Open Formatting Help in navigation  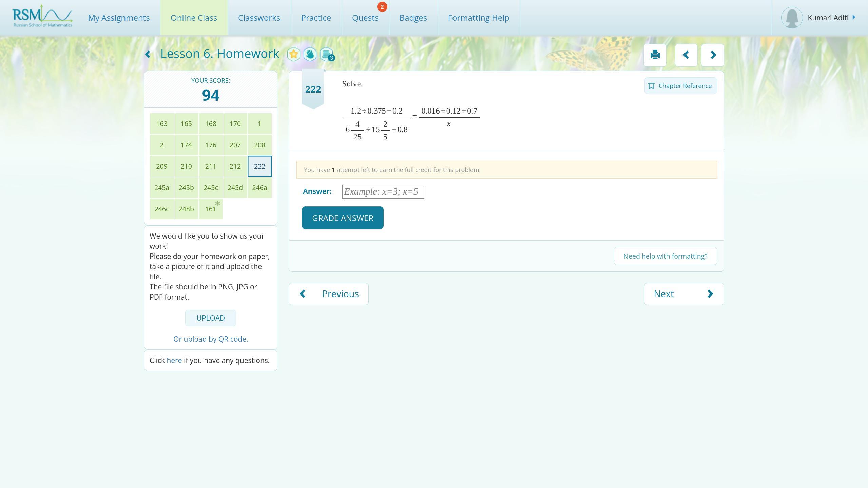pyautogui.click(x=478, y=18)
